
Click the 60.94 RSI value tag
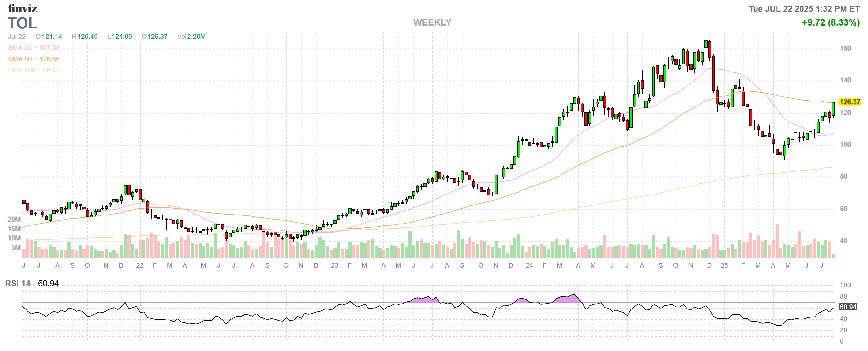(x=847, y=307)
